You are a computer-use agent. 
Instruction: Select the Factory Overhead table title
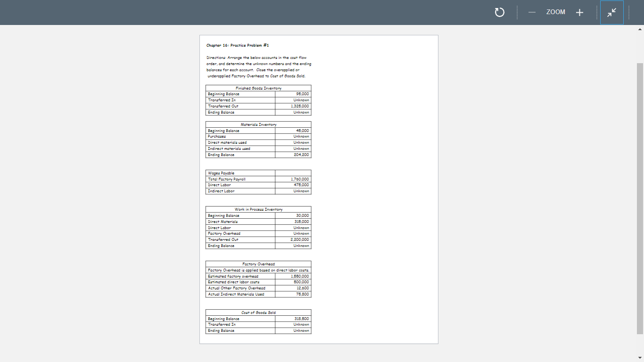(258, 264)
